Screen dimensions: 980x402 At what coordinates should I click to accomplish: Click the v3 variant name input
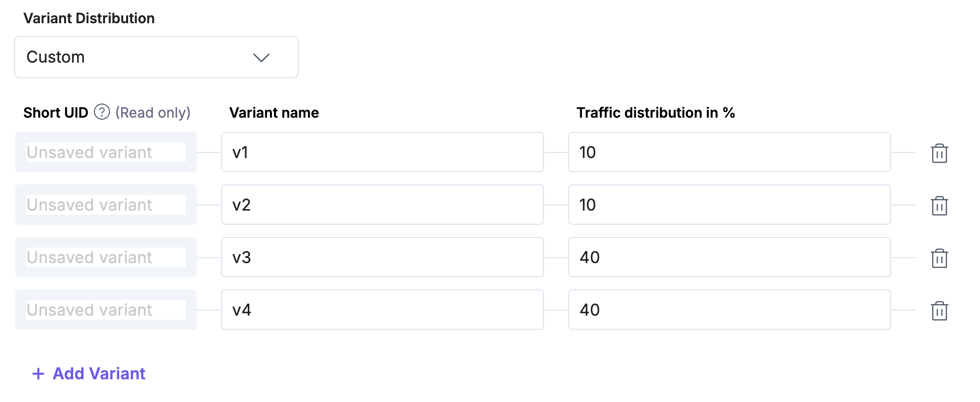click(x=382, y=257)
